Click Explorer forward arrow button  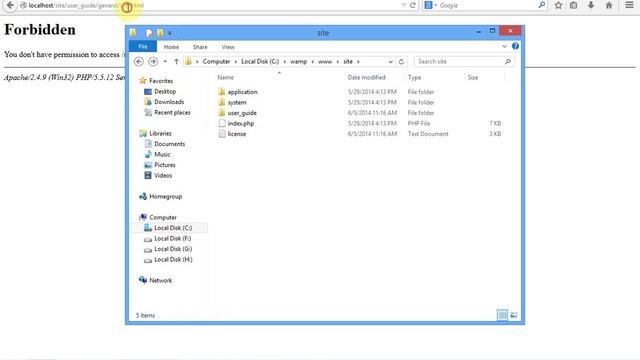(x=153, y=61)
